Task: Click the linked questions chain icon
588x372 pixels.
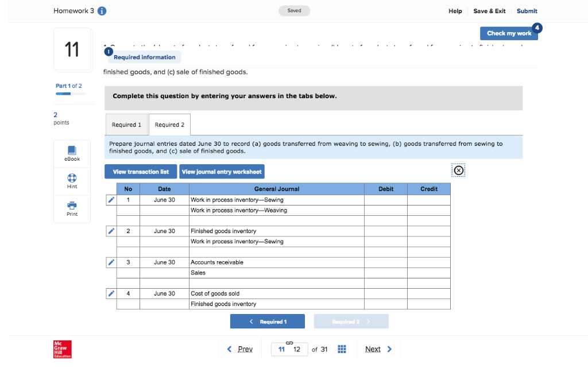Action: (289, 343)
